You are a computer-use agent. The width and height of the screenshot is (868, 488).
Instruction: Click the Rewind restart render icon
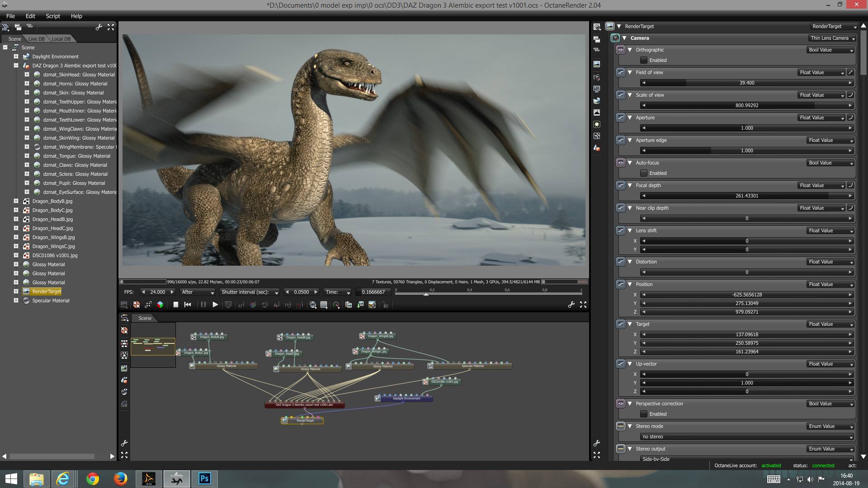[188, 305]
